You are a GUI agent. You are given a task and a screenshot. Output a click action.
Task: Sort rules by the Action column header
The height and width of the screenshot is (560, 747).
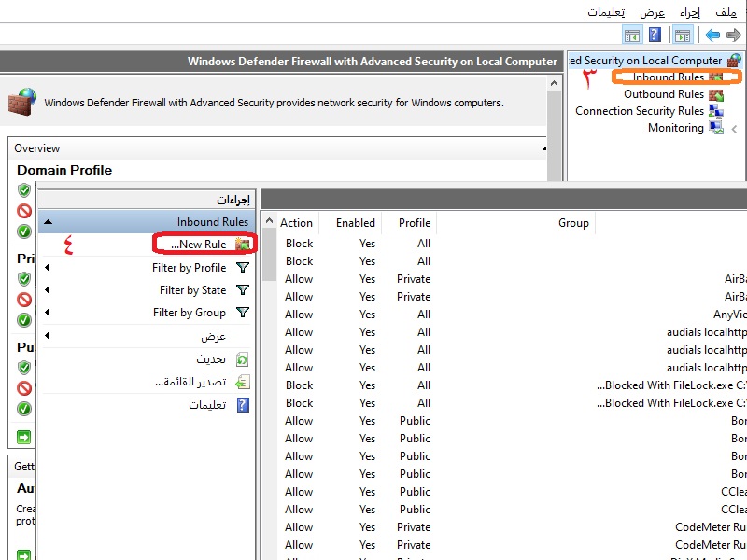click(296, 223)
